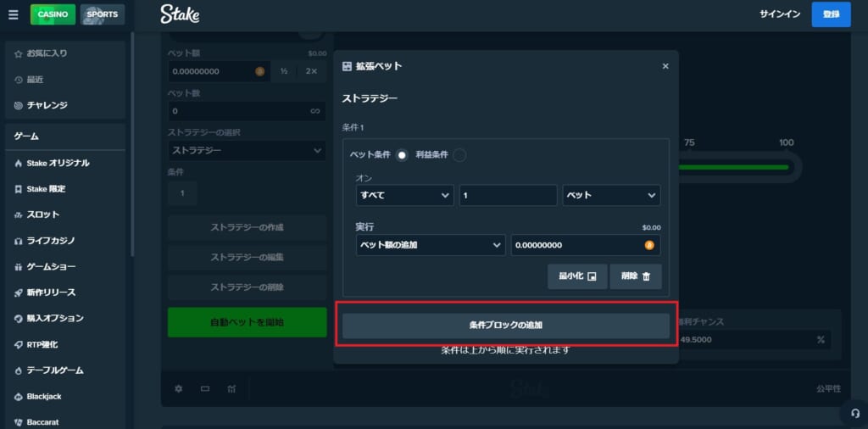Open the すべて dropdown
868x429 pixels.
pyautogui.click(x=405, y=195)
